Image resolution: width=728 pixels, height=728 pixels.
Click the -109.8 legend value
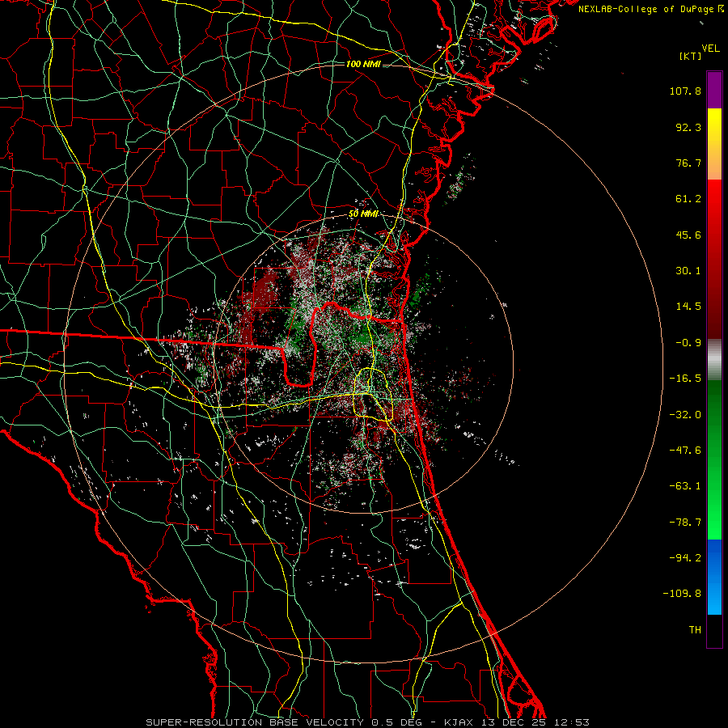[x=682, y=594]
